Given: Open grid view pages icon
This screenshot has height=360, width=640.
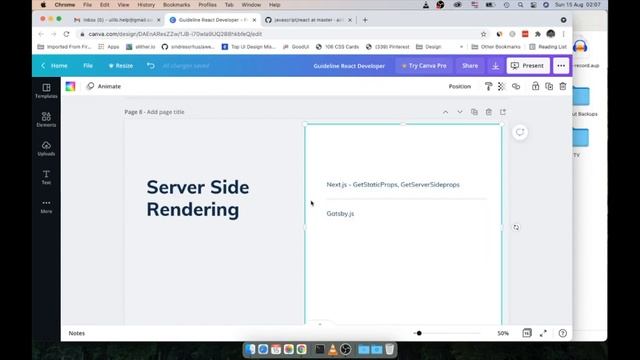Looking at the screenshot, I should point(527,333).
